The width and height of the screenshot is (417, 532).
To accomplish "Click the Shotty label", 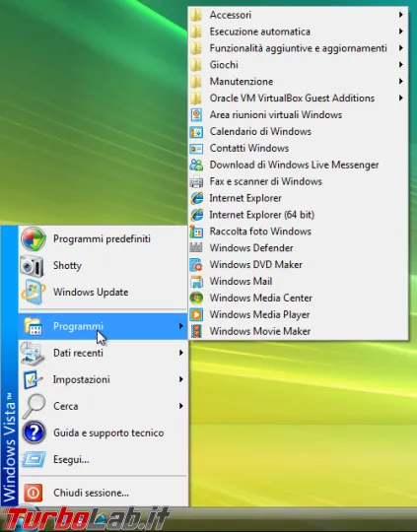I will [67, 266].
